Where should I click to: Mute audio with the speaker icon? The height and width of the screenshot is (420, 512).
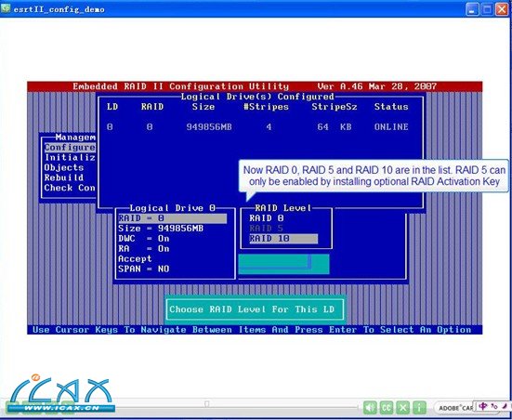pos(370,407)
